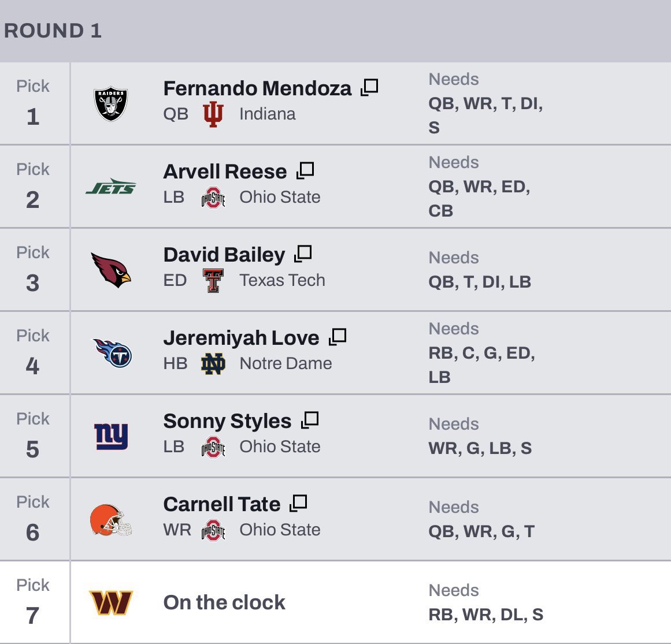Select the Jeremiyah Love name link
The width and height of the screenshot is (671, 644).
[241, 338]
